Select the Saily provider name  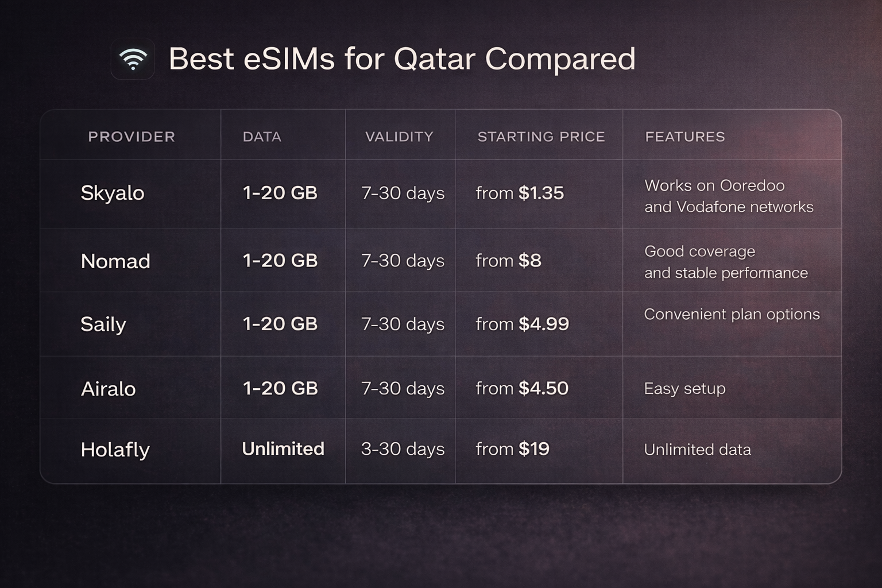[x=103, y=324]
